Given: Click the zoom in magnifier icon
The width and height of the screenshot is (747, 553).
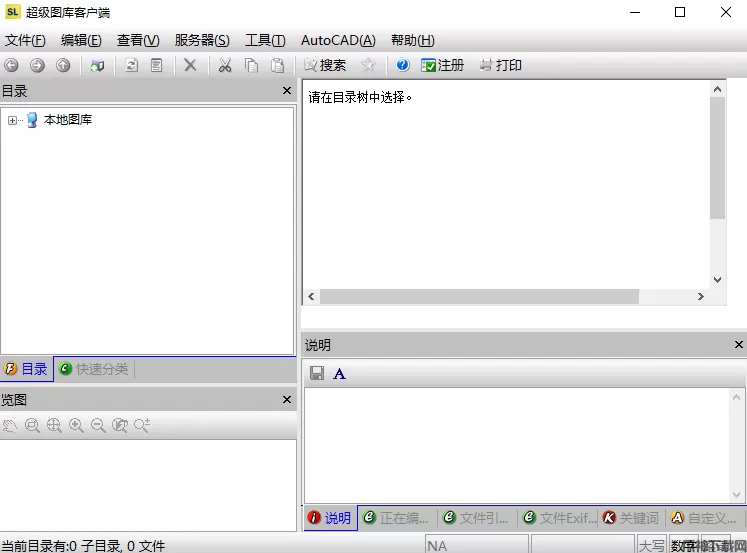Looking at the screenshot, I should point(76,425).
